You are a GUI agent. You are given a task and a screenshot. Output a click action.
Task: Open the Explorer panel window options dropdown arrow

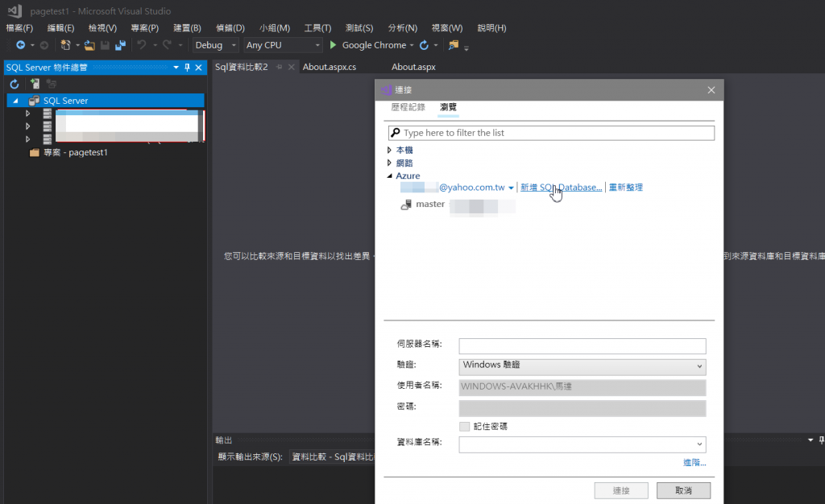[x=176, y=68]
